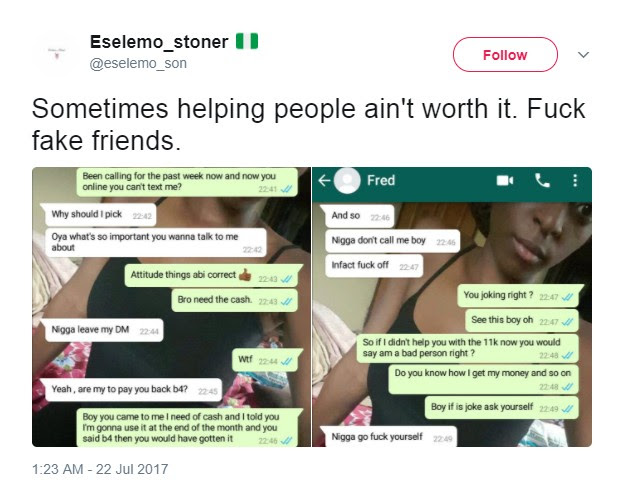The width and height of the screenshot is (625, 488).
Task: Open the right chat screenshot image
Action: (452, 307)
